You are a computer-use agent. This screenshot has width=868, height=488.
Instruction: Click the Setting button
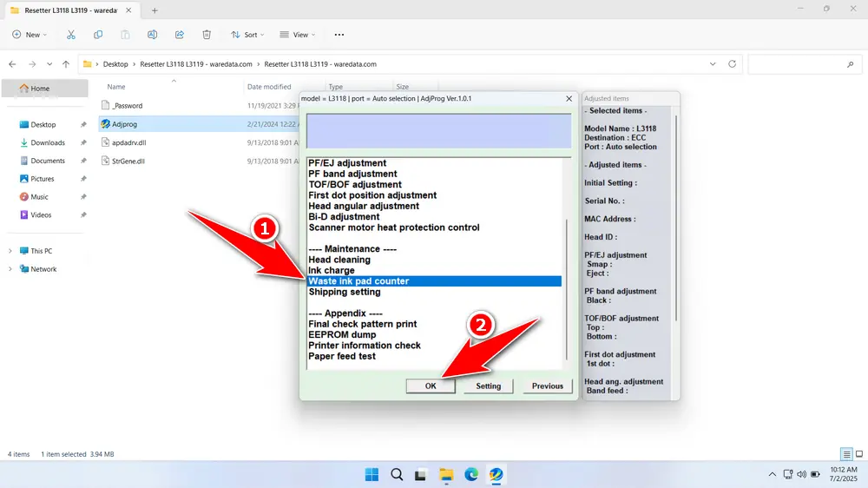[488, 386]
